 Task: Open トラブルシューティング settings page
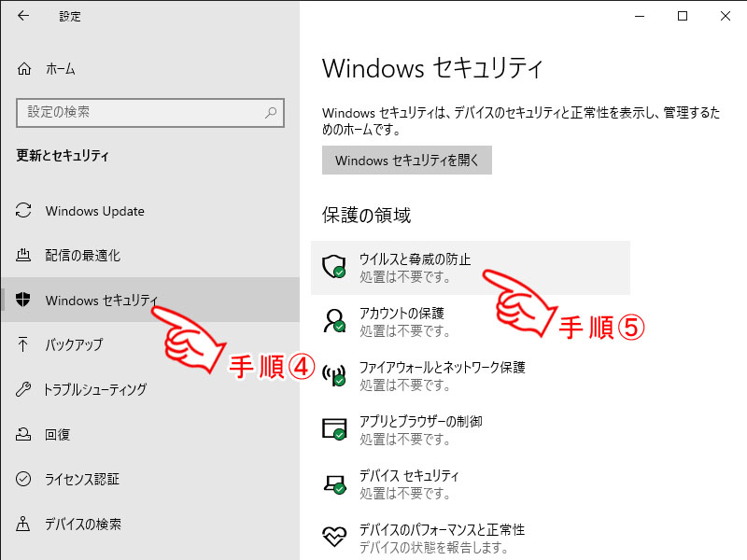pyautogui.click(x=150, y=389)
